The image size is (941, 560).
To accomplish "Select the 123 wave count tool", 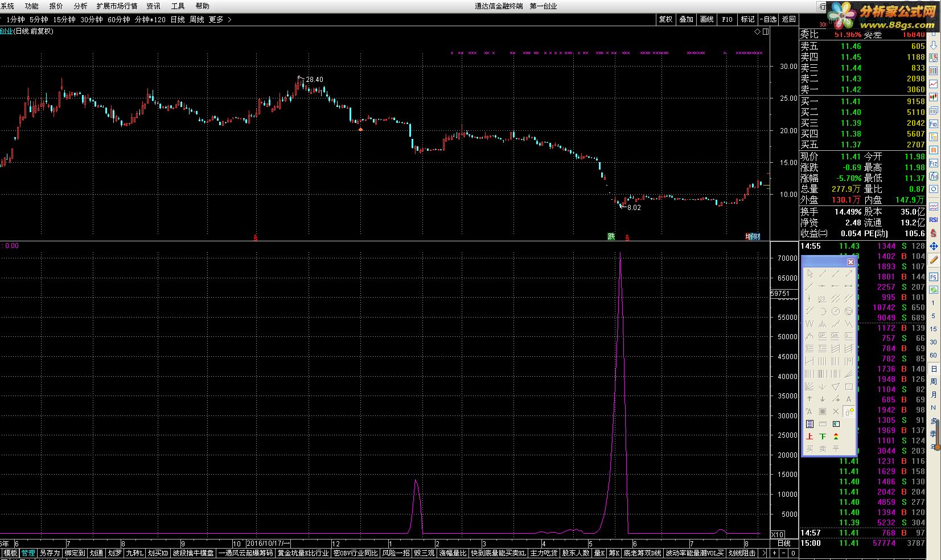I will (823, 298).
